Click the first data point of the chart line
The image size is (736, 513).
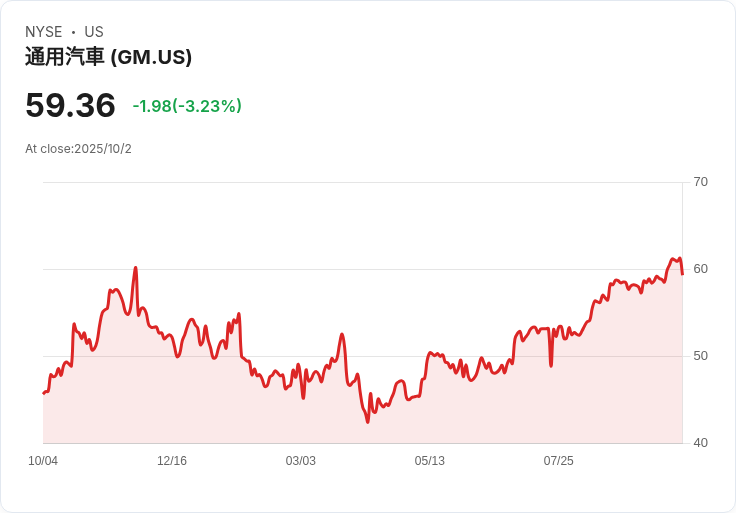44,393
